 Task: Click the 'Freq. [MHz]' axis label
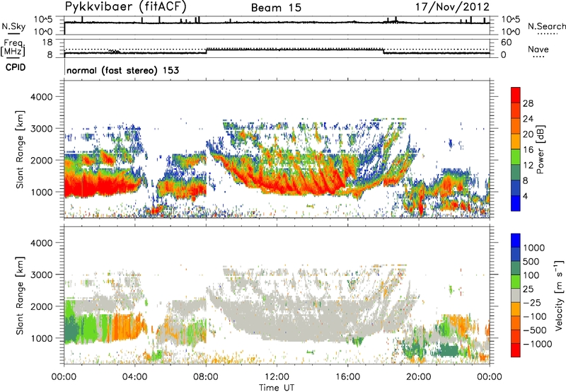(13, 47)
